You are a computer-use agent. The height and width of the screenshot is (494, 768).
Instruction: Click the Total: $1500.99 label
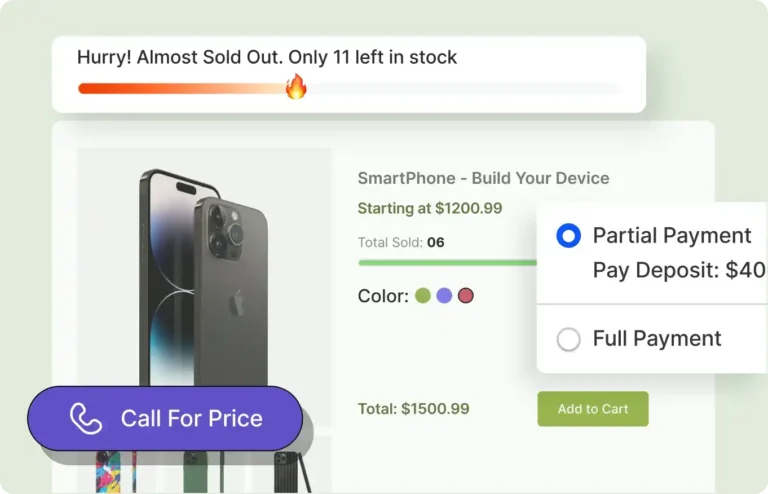[x=413, y=409]
